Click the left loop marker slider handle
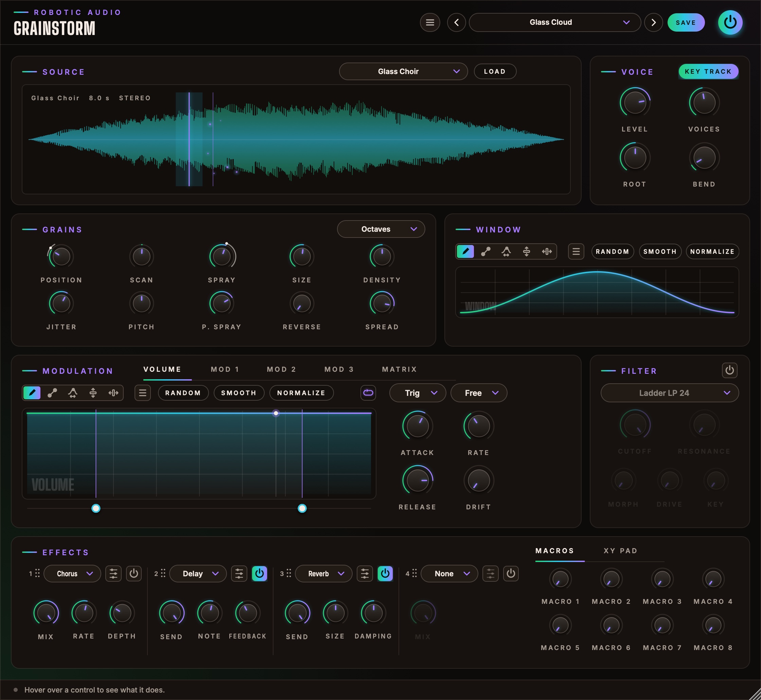This screenshot has height=700, width=761. (x=96, y=508)
